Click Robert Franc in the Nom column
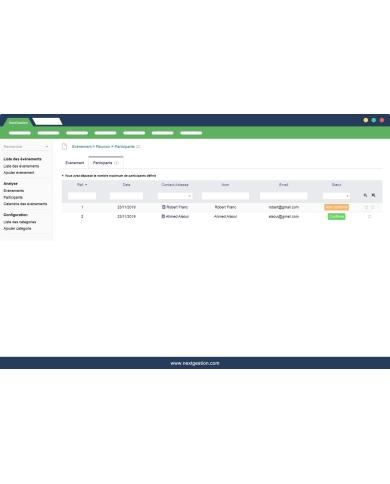The height and width of the screenshot is (484, 390). [225, 207]
